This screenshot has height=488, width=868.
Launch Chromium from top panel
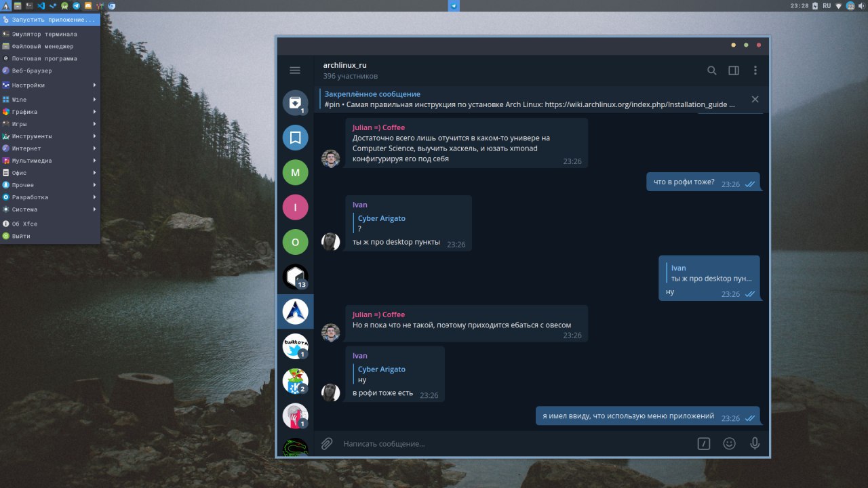pyautogui.click(x=111, y=5)
